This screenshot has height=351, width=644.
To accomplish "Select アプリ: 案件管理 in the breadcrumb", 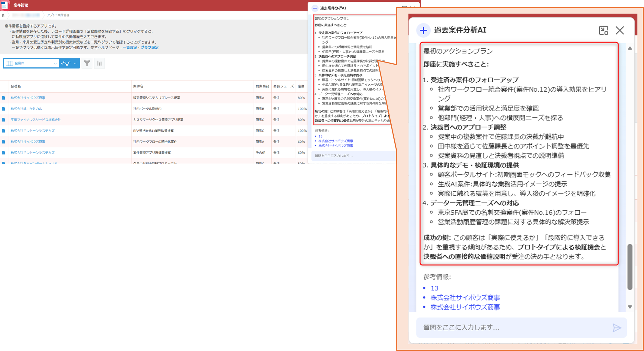I will (58, 15).
